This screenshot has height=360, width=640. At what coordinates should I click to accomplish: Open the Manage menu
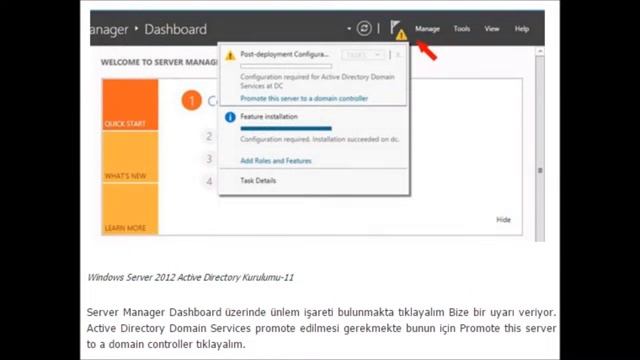click(x=427, y=29)
